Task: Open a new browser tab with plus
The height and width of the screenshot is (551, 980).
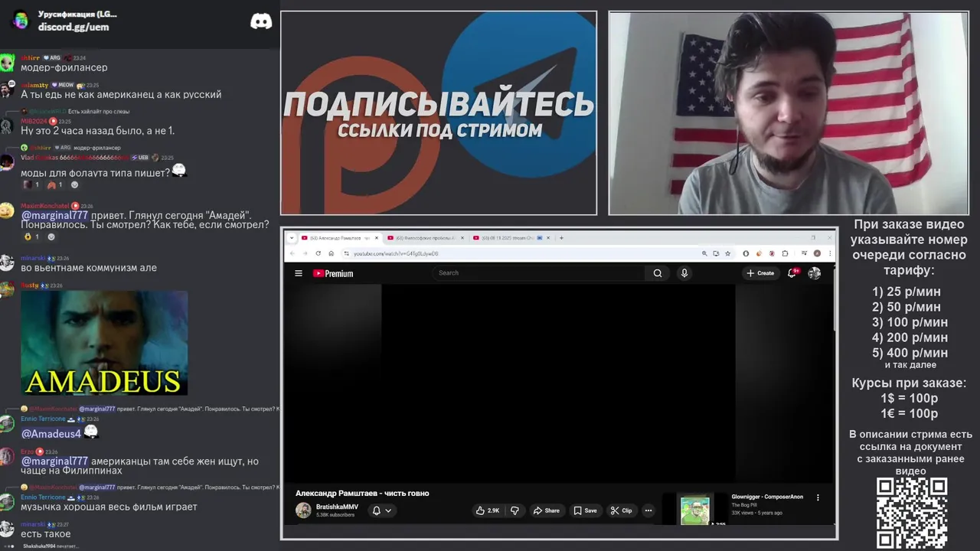Action: 561,238
